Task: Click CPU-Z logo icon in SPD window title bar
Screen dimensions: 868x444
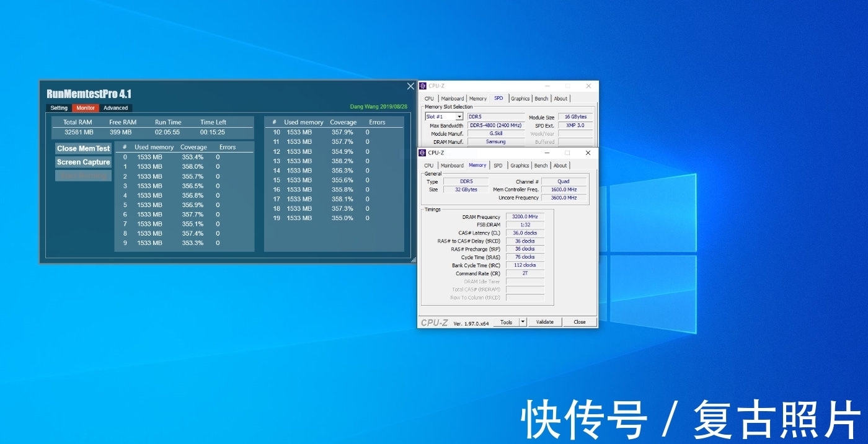Action: (423, 86)
